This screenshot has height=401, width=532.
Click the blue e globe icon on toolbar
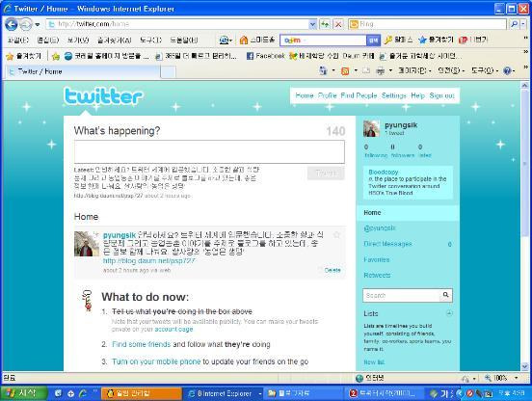tap(224, 40)
